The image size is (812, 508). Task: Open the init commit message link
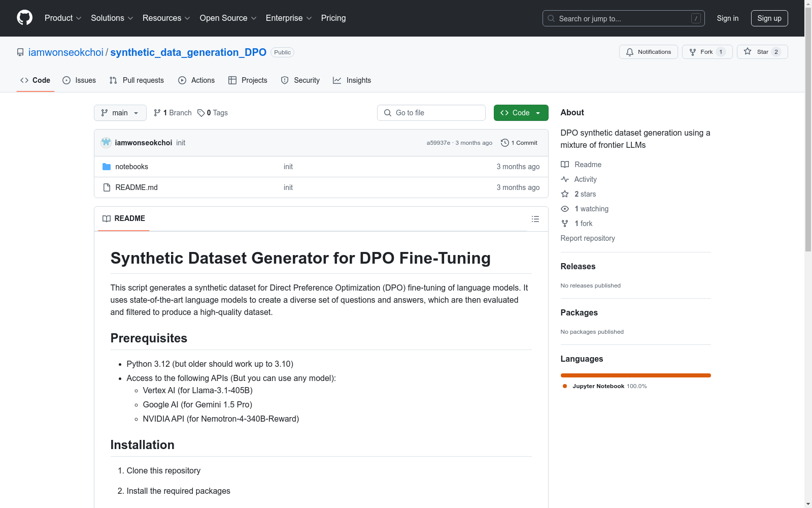(181, 143)
